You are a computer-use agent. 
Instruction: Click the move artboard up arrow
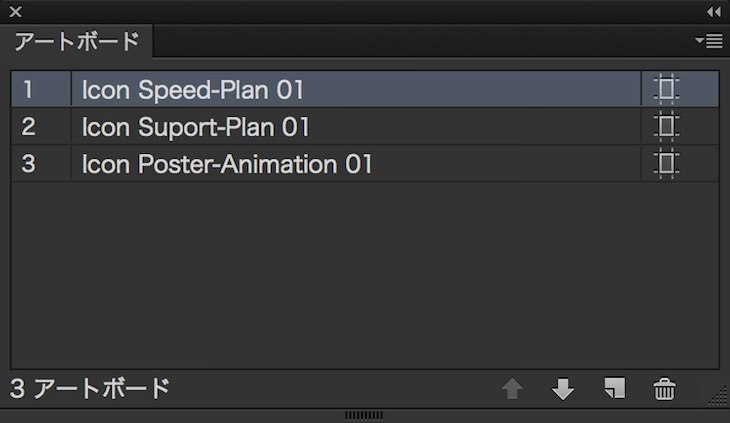pyautogui.click(x=513, y=389)
